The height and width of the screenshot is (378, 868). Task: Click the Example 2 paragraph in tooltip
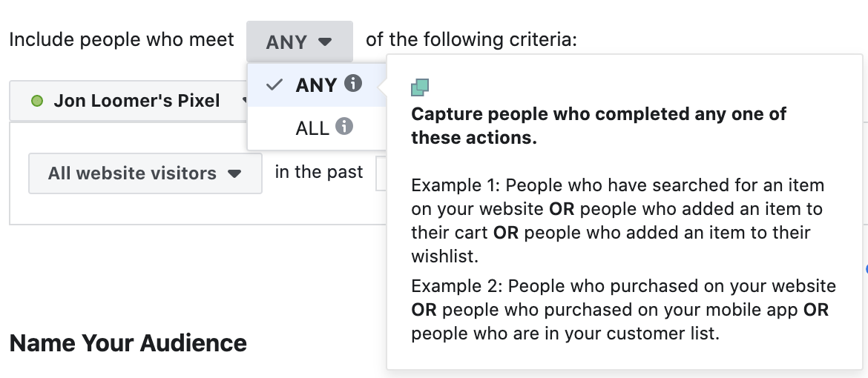[623, 310]
